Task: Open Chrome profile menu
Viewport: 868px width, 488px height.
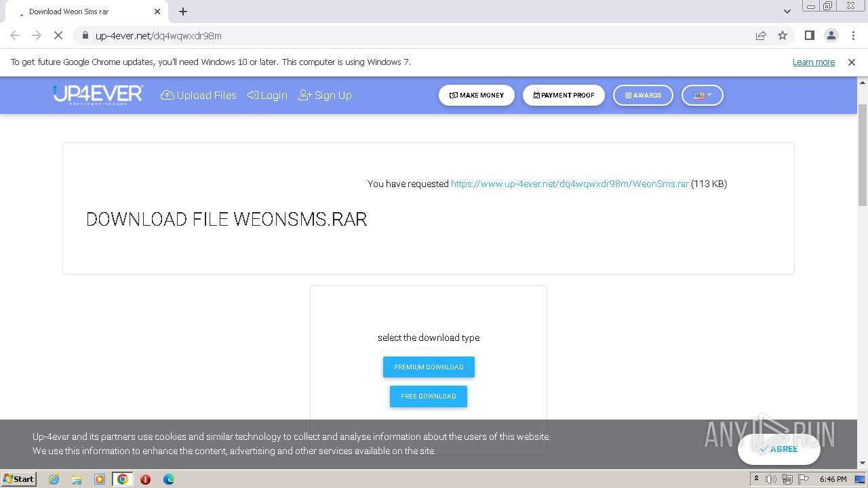Action: 831,35
